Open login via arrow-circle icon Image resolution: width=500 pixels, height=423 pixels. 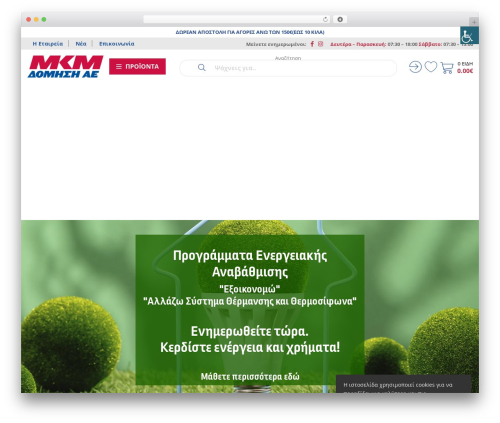415,67
